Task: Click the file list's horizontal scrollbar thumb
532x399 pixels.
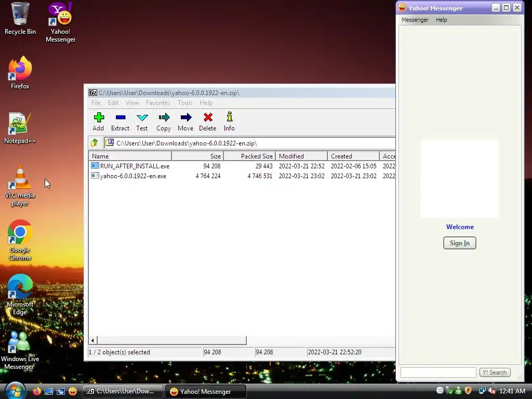Action: [171, 340]
